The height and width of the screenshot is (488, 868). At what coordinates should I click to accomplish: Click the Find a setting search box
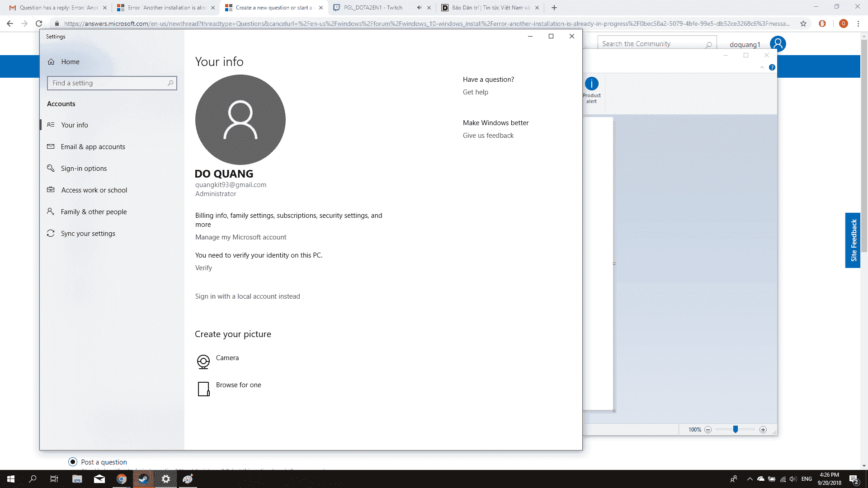112,83
